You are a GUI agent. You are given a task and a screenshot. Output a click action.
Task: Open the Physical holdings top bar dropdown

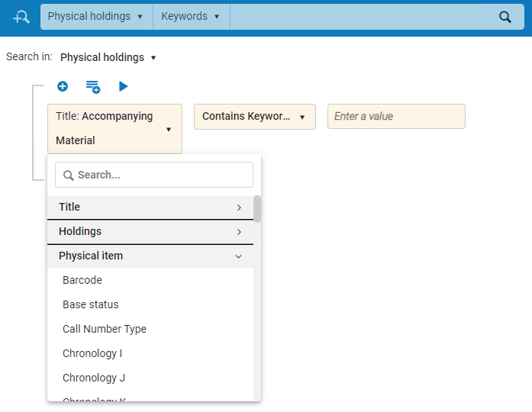pyautogui.click(x=96, y=17)
